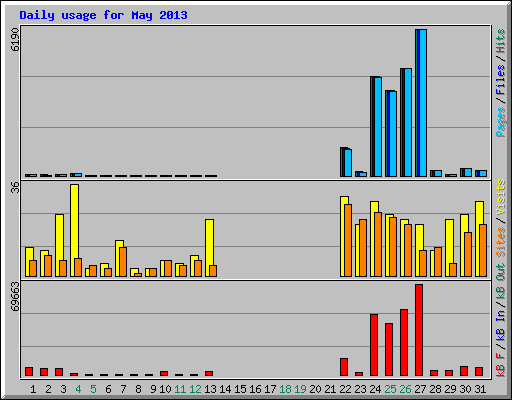
Task: Click the orange sites bar for day 7
Action: pos(123,262)
